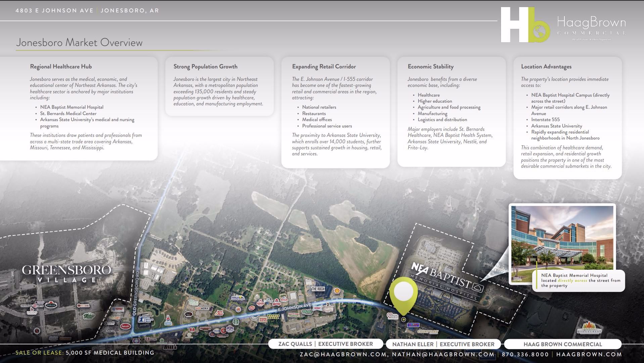Click the Jonesboro Market Overview title
The width and height of the screenshot is (644, 363).
79,43
